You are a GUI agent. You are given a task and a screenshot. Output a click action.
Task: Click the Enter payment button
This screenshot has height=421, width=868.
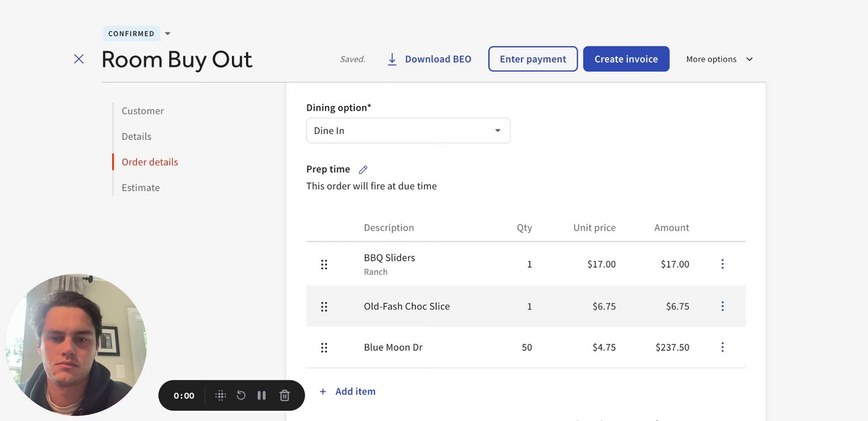click(x=533, y=59)
